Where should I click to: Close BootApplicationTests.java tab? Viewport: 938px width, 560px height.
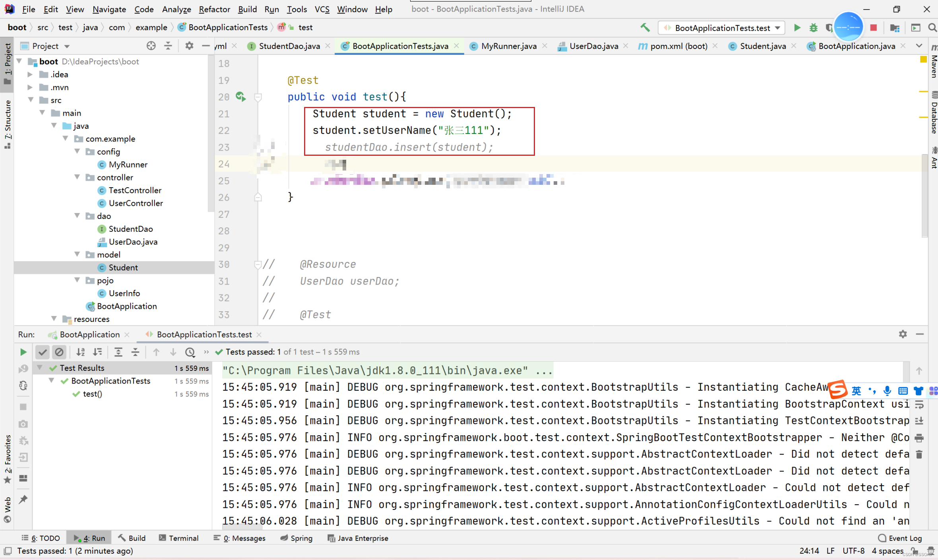(x=456, y=46)
